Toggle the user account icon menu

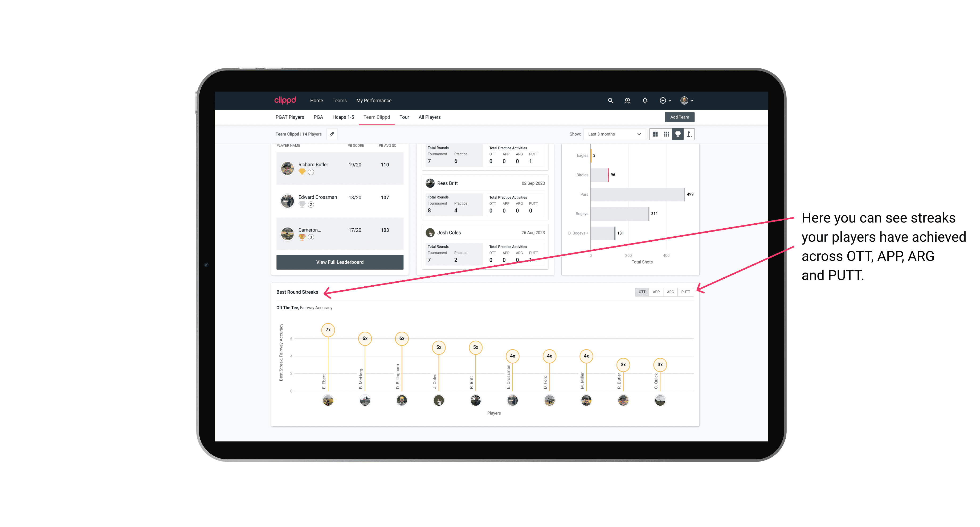pos(687,100)
